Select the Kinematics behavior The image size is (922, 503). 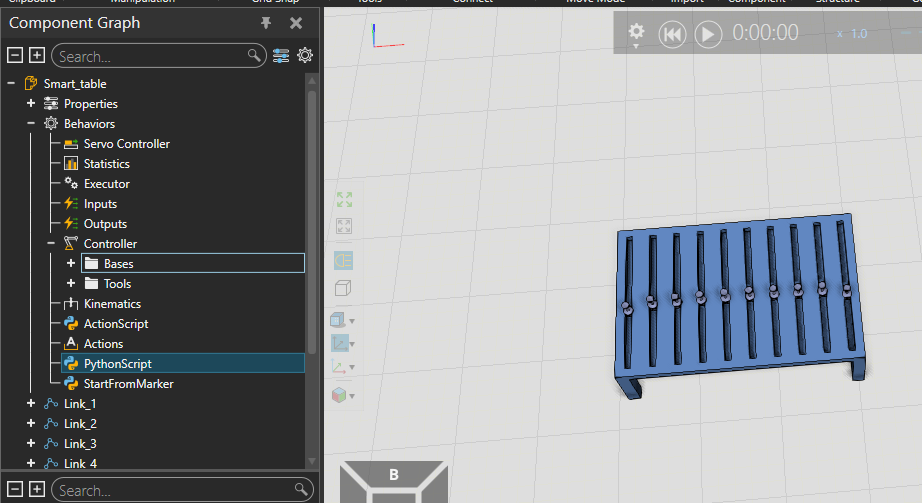[112, 304]
